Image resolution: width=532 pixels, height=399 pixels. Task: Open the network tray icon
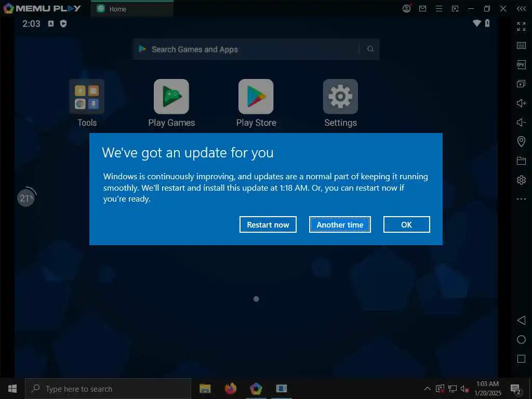453,389
